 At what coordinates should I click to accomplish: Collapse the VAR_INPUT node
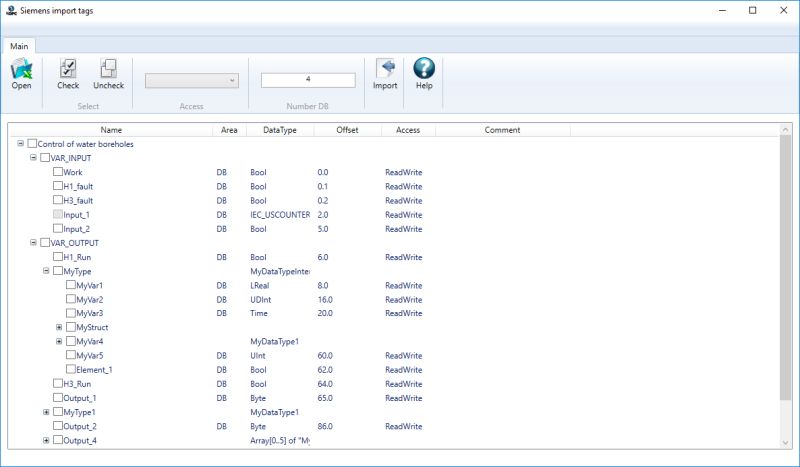[x=33, y=158]
